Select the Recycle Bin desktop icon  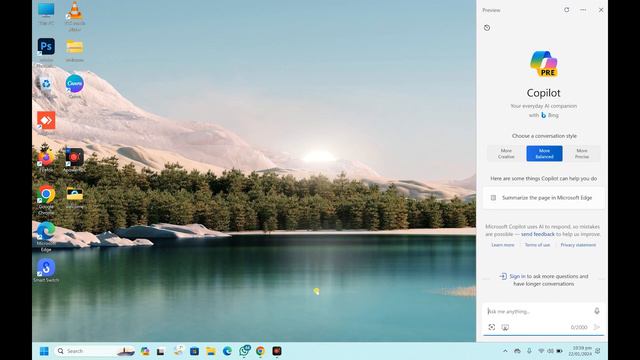tap(46, 87)
